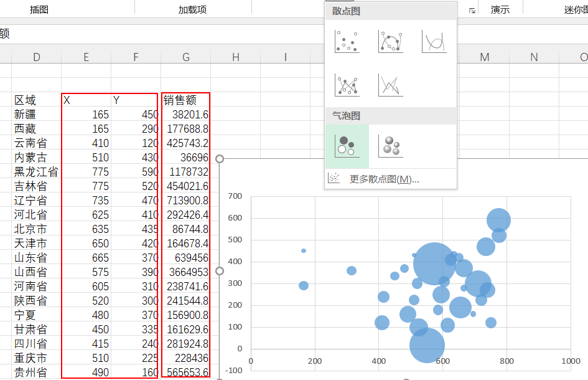Click cell with sales value 3664953
This screenshot has width=588, height=380.
tap(185, 272)
